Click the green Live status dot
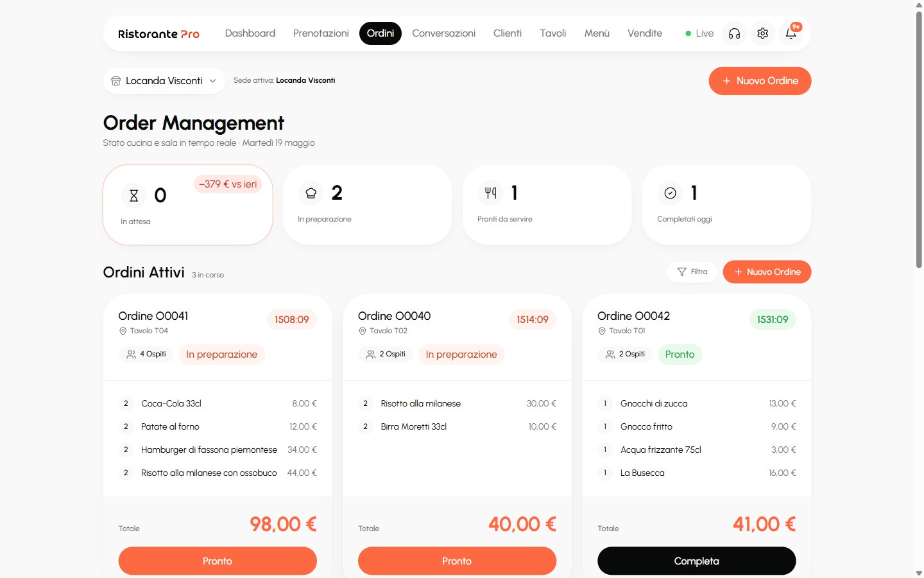Image resolution: width=924 pixels, height=578 pixels. (x=688, y=33)
